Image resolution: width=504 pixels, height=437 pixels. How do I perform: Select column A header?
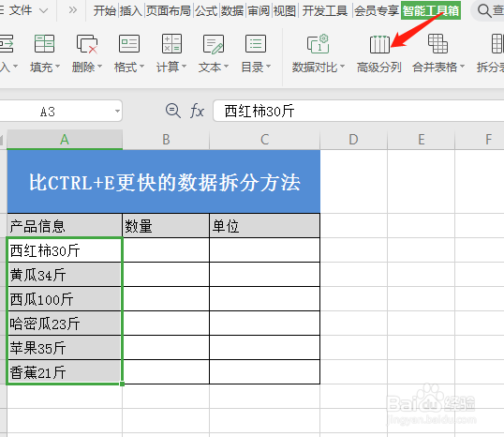click(65, 140)
